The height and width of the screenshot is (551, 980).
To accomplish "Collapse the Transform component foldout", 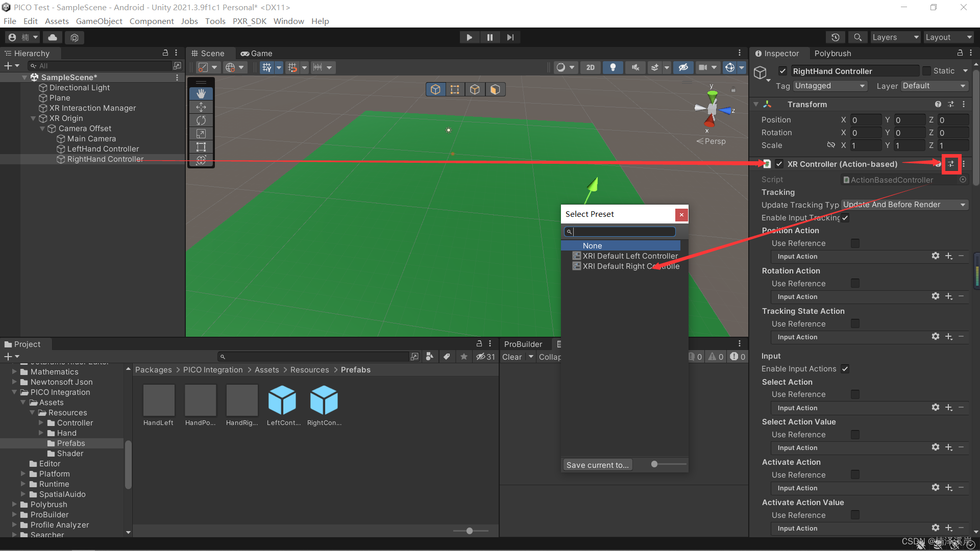I will coord(756,104).
